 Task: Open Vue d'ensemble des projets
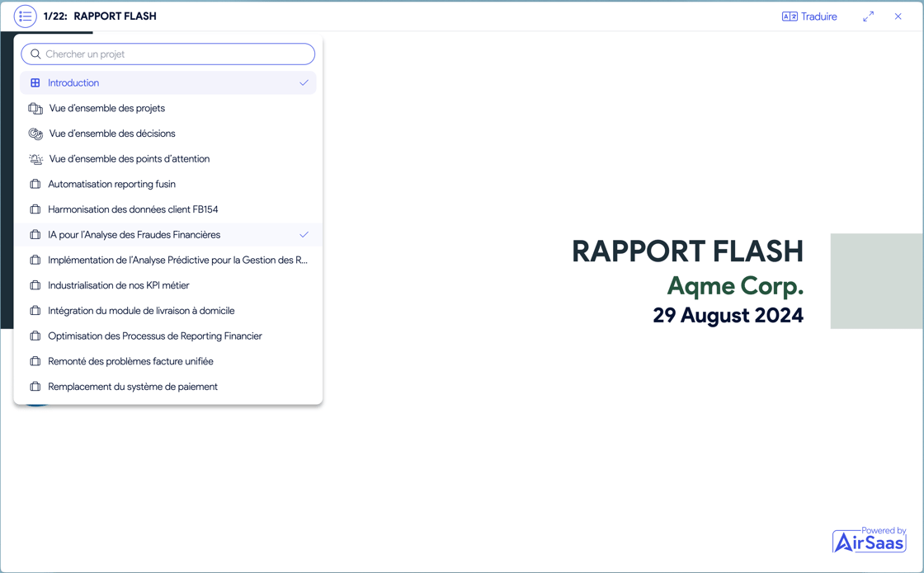click(x=168, y=108)
